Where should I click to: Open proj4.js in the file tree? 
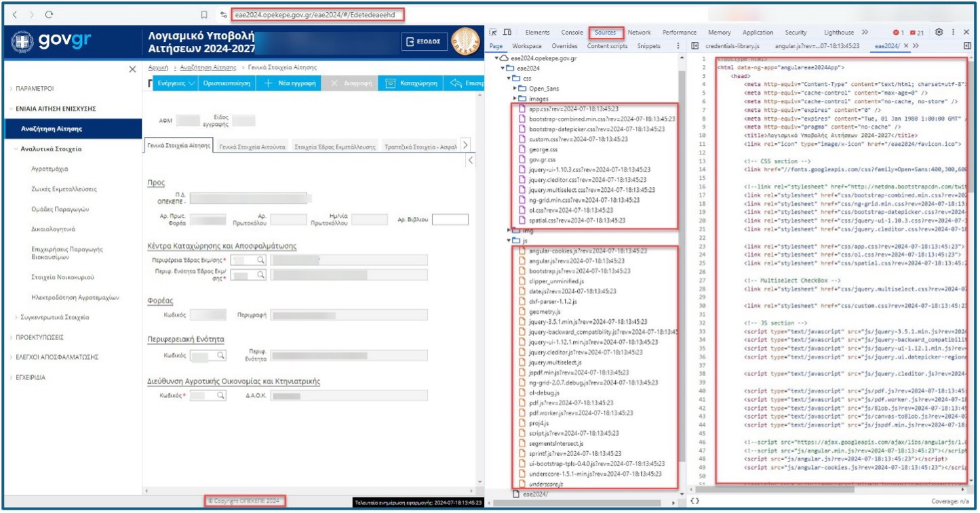pyautogui.click(x=538, y=423)
